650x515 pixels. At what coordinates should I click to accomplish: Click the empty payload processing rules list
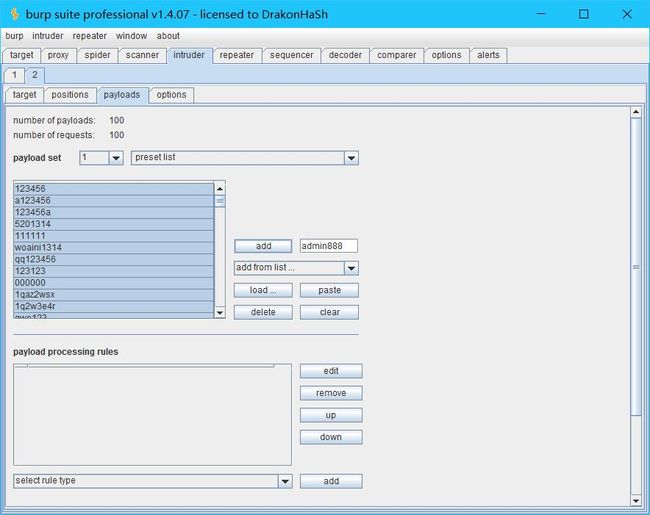(153, 415)
